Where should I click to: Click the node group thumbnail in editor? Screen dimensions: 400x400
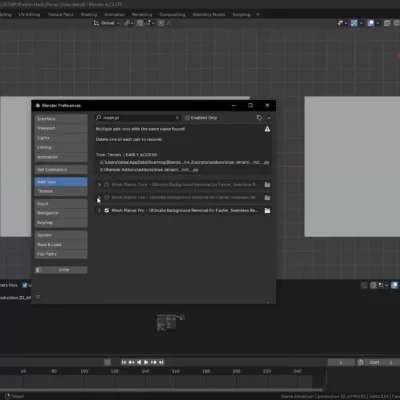(170, 322)
